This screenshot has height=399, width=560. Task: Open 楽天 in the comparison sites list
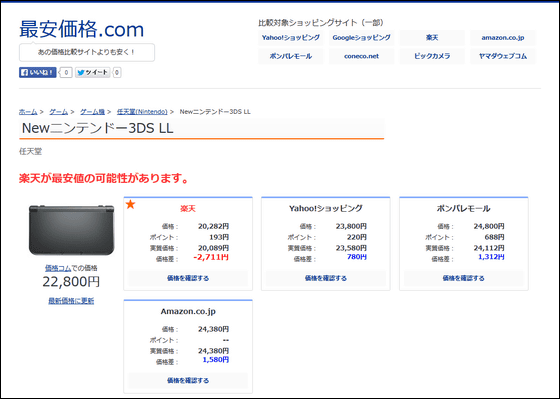point(432,38)
